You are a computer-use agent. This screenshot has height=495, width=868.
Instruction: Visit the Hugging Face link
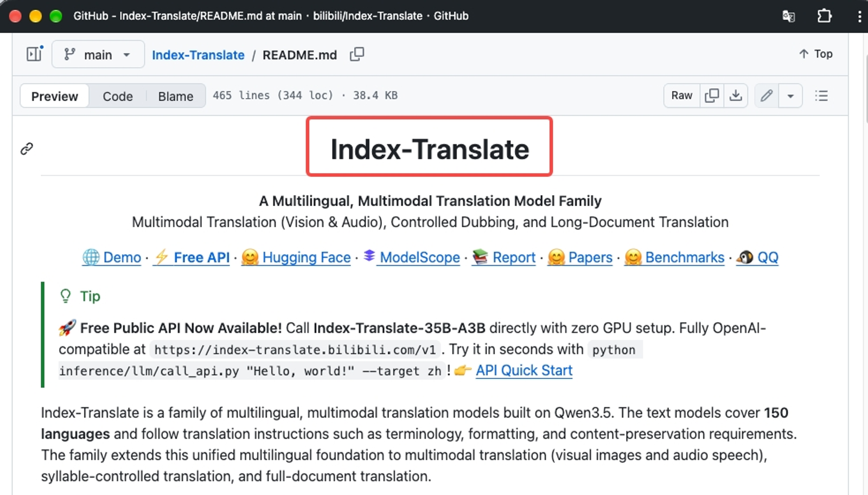click(296, 257)
